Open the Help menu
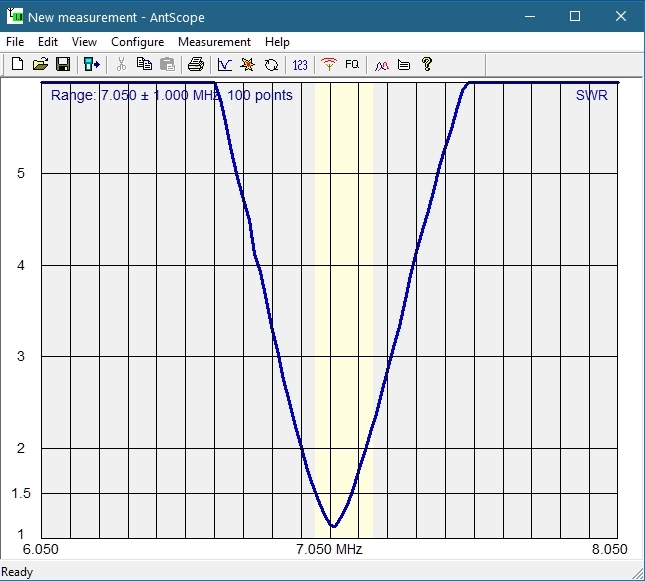Screen dimensions: 645x581 (277, 42)
